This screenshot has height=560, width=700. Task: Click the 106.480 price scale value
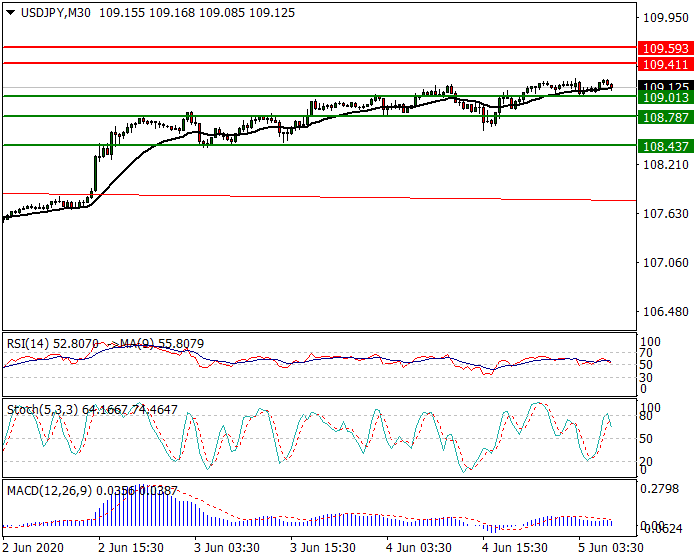coord(666,312)
